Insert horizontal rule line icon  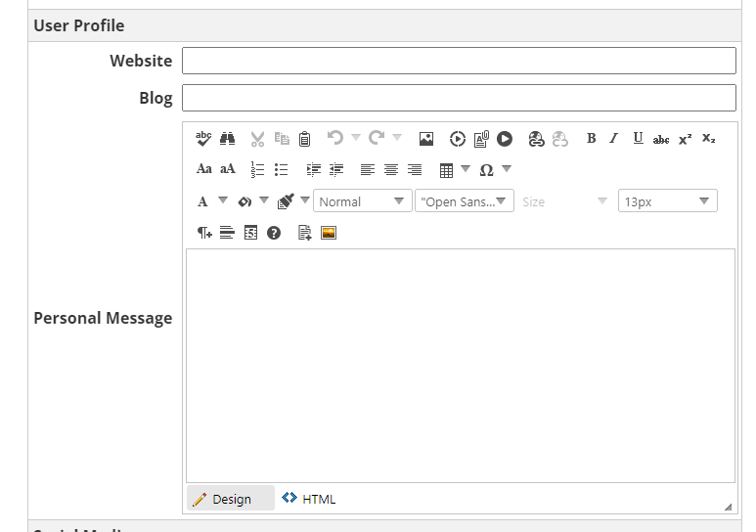pyautogui.click(x=227, y=233)
